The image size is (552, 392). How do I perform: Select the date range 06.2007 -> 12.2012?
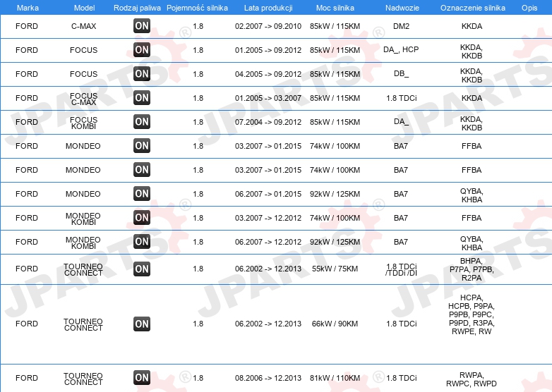point(268,242)
